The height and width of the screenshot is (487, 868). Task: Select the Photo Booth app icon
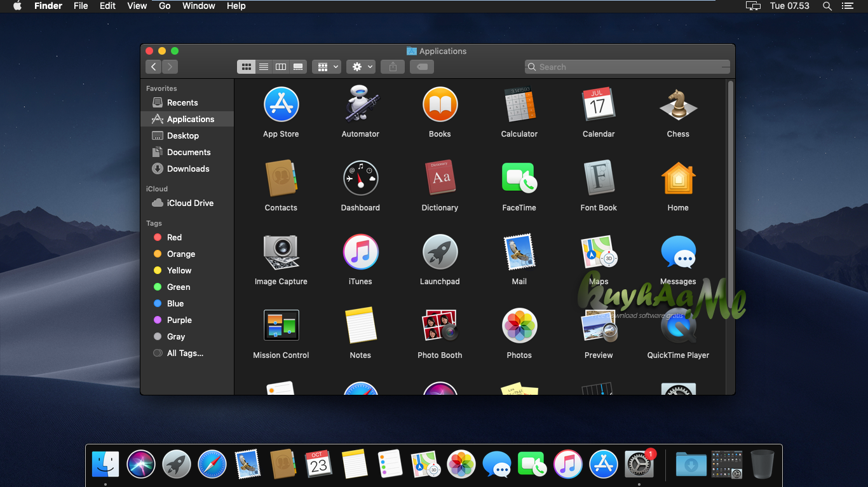tap(440, 326)
